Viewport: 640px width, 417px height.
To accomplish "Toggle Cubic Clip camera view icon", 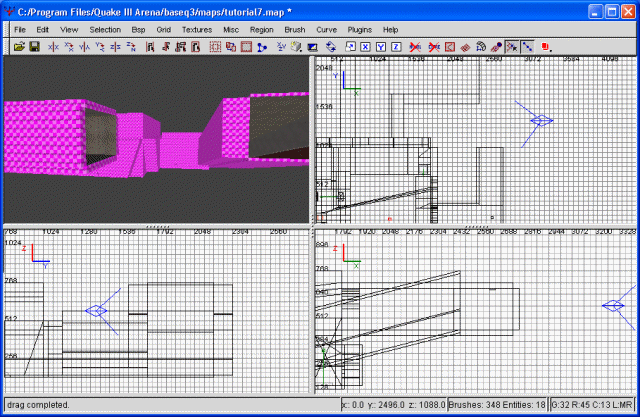I will click(312, 47).
